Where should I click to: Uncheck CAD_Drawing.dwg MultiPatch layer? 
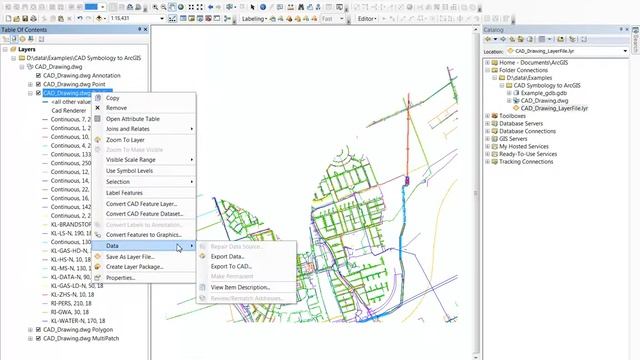click(x=38, y=338)
